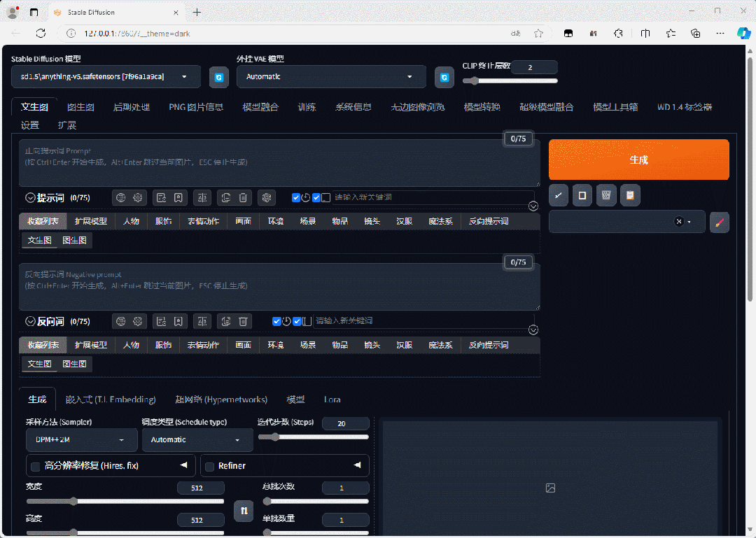The height and width of the screenshot is (538, 756).
Task: Open the 嵌入式 (T.I. Embedding) tab
Action: pos(111,399)
